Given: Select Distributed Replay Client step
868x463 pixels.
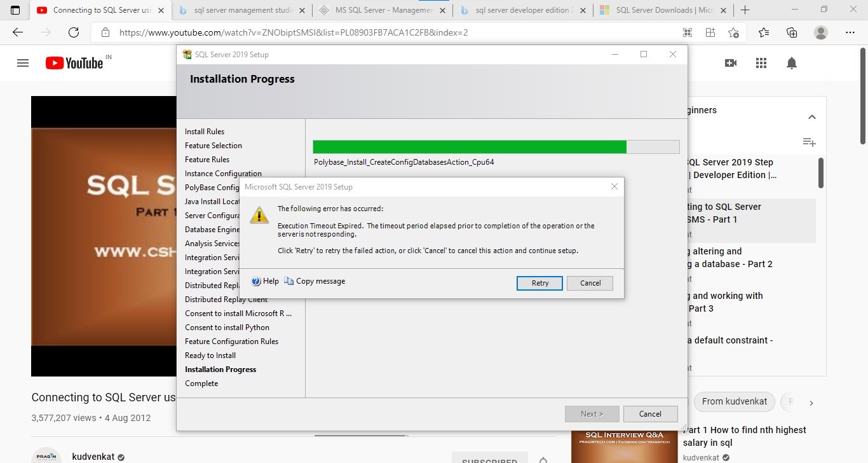Looking at the screenshot, I should click(x=226, y=300).
